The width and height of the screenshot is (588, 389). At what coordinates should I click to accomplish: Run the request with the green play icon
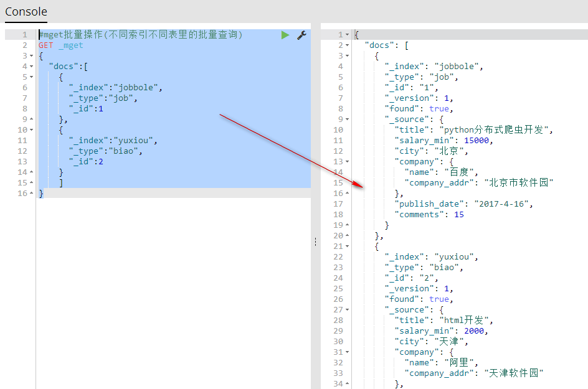[285, 35]
